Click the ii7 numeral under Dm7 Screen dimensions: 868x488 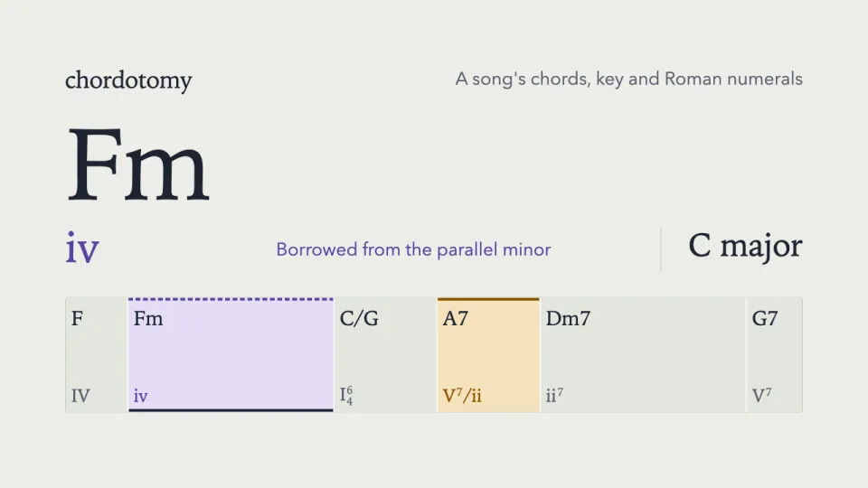pyautogui.click(x=554, y=395)
